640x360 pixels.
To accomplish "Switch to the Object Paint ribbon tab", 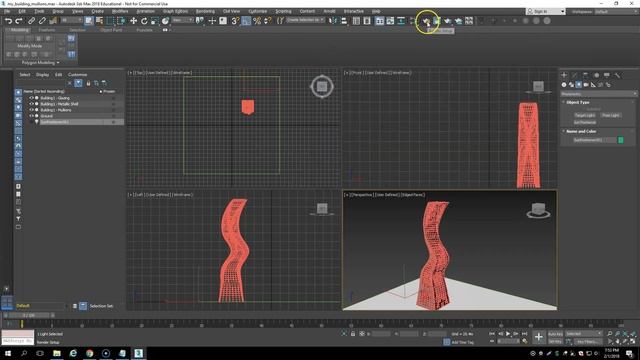I will point(111,30).
